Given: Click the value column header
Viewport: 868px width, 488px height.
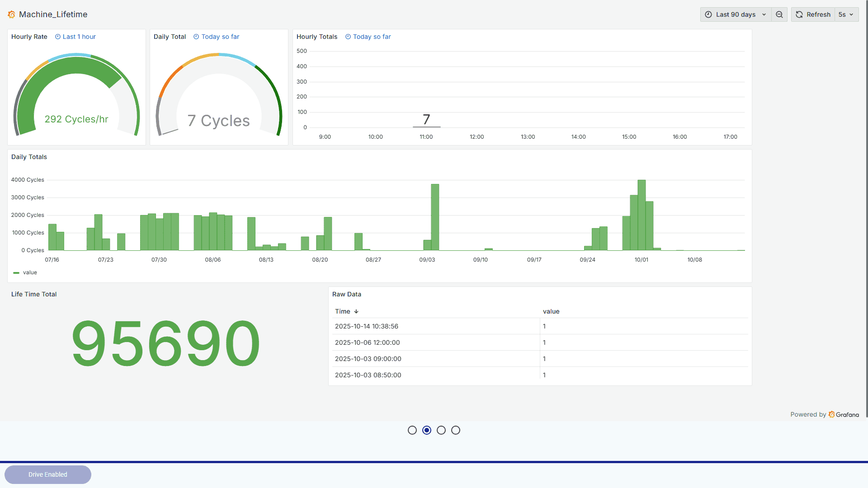Looking at the screenshot, I should click(551, 311).
